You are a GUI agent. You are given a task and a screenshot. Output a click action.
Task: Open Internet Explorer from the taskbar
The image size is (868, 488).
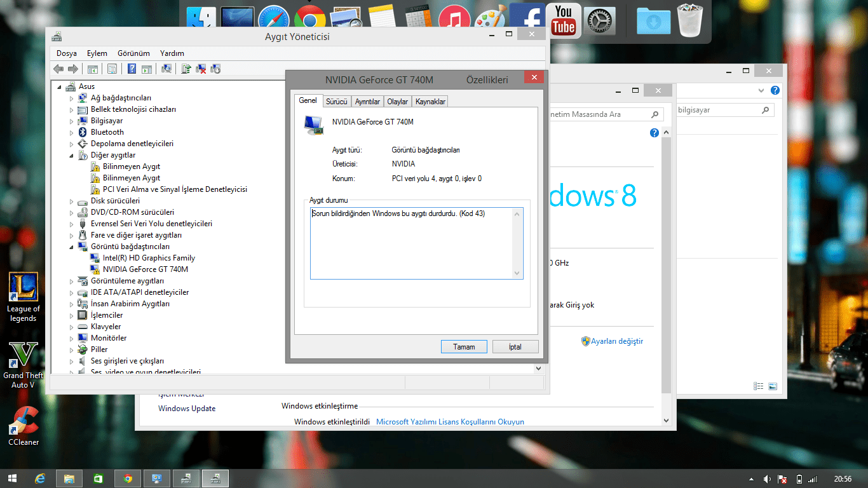tap(41, 478)
